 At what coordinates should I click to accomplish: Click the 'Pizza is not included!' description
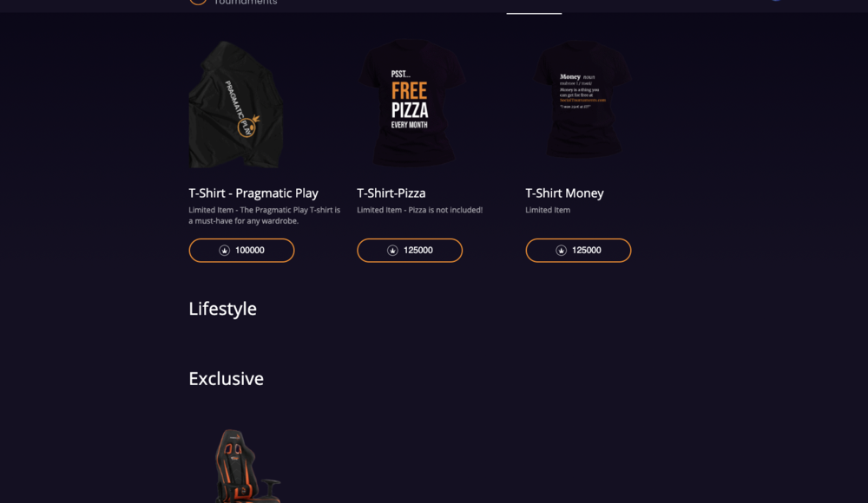419,210
